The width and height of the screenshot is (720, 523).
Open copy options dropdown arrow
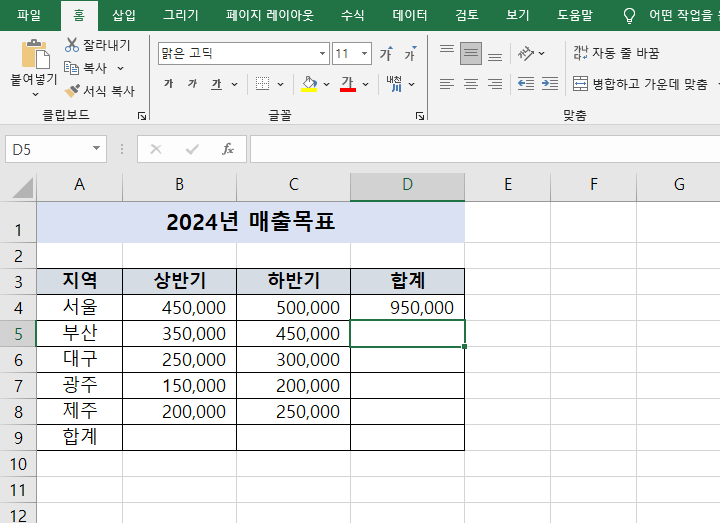[x=120, y=68]
